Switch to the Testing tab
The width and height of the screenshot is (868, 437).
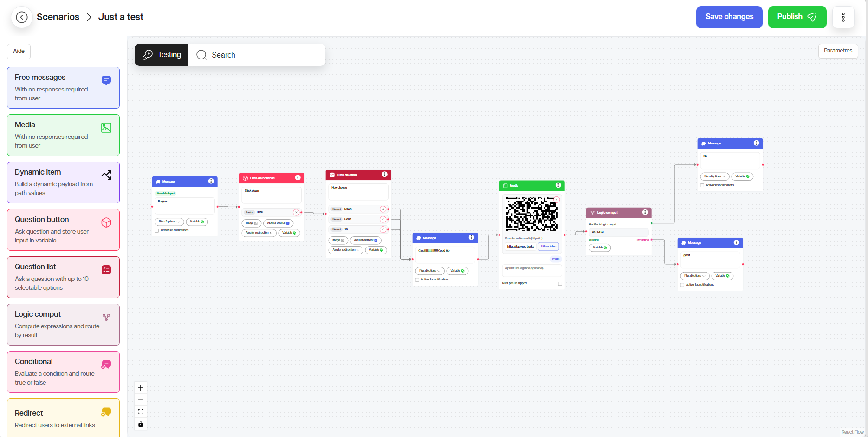[x=162, y=55]
